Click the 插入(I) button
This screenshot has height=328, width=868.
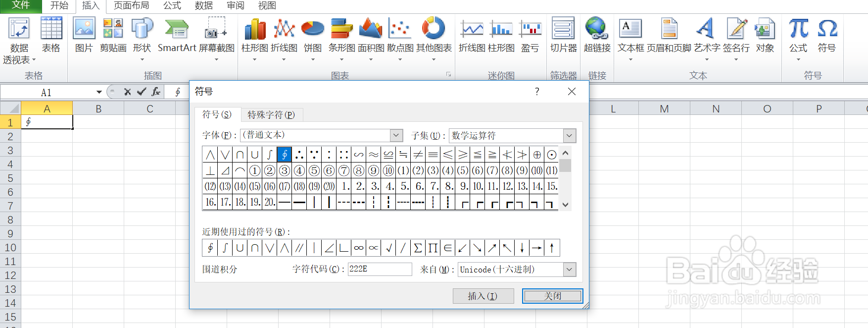(483, 296)
